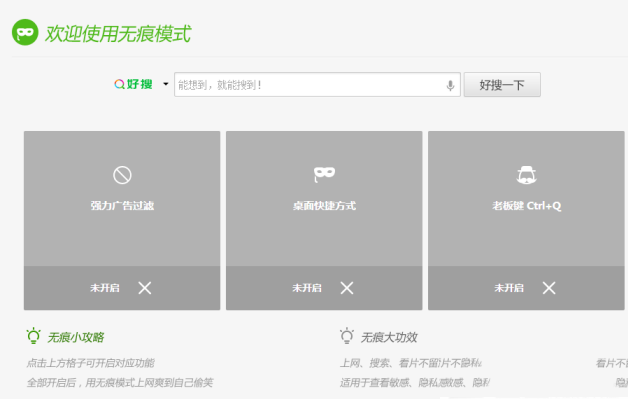Toggle the 未开启 status under 强力广告过滤
The height and width of the screenshot is (399, 628).
[105, 288]
